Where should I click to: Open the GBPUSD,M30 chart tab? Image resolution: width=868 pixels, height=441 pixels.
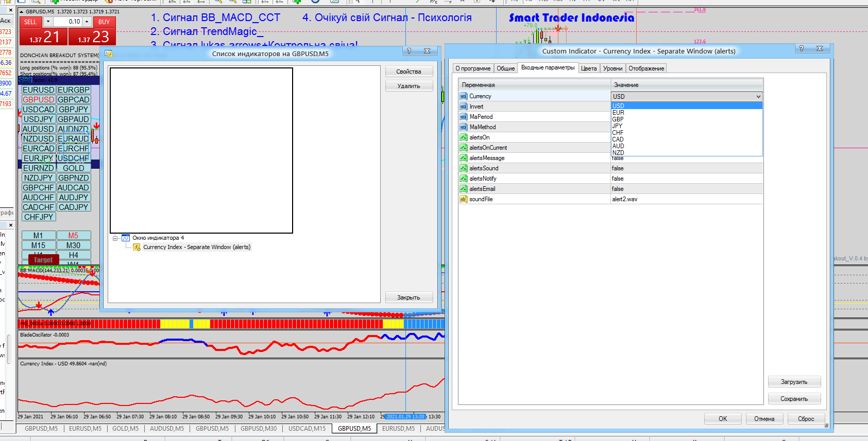[259, 428]
